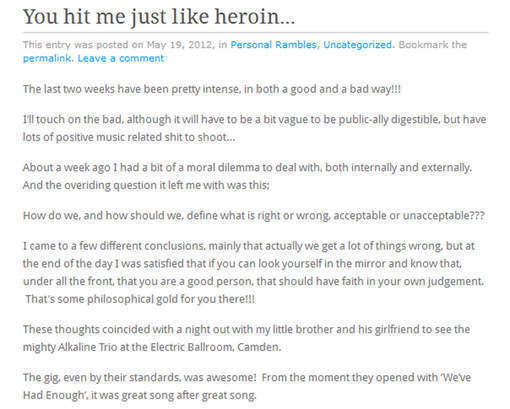This screenshot has height=409, width=510.
Task: Click the 'last two weeks have been pretty intense' sentence
Action: [x=212, y=89]
